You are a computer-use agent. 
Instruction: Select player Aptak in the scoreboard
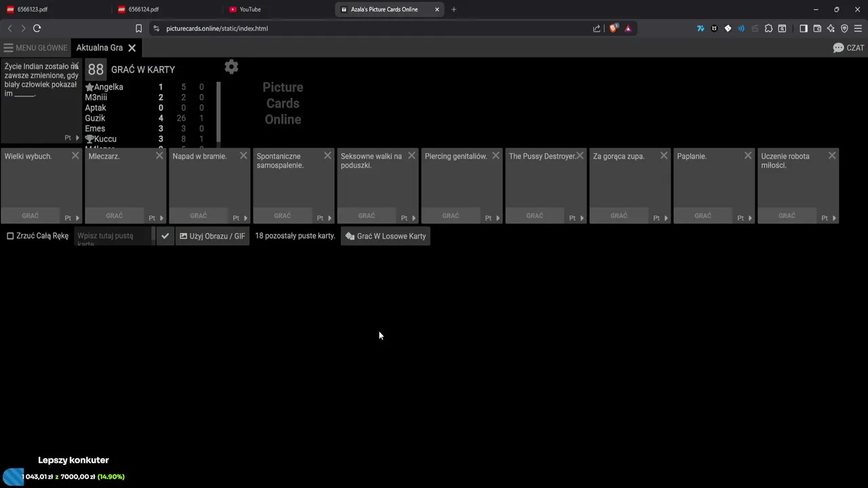pos(95,108)
